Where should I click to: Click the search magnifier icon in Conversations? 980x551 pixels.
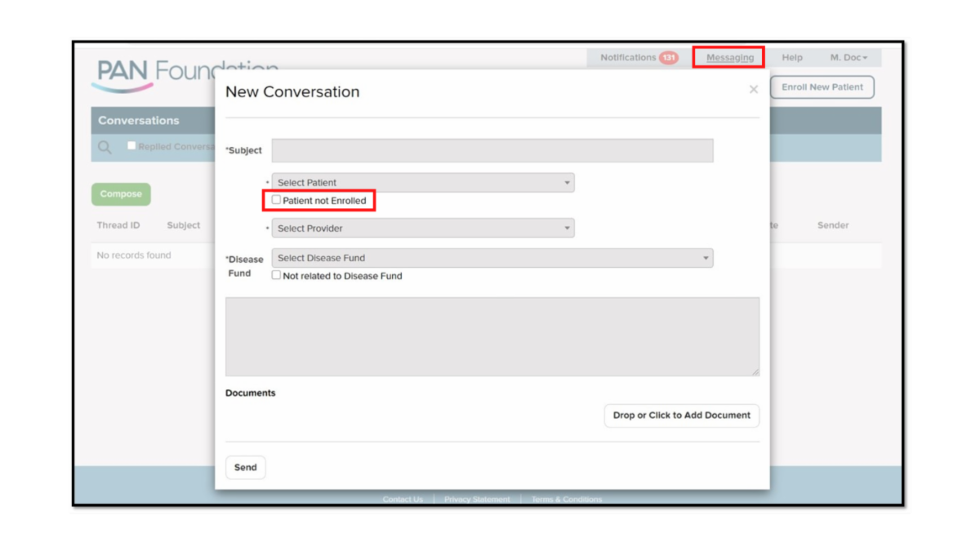click(105, 148)
